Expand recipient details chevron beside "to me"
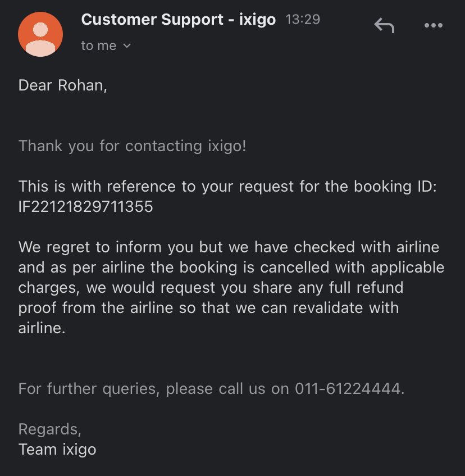Viewport: 465px width, 476px height. 127,46
